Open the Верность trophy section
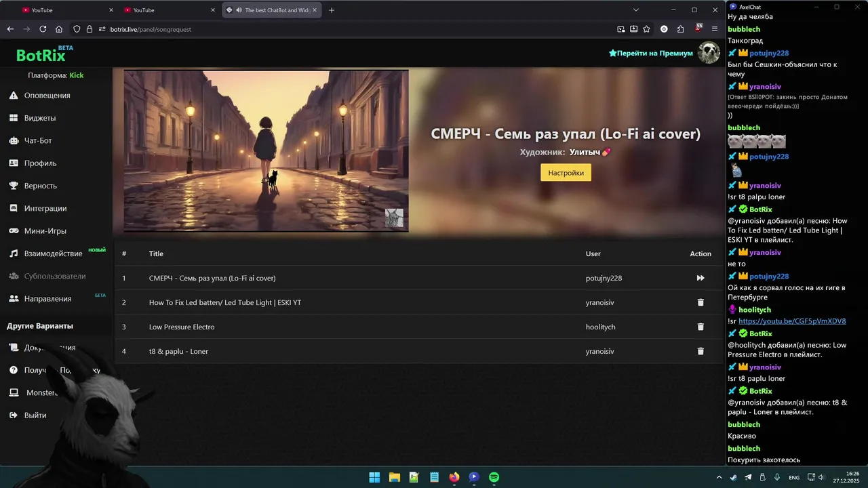 point(33,186)
